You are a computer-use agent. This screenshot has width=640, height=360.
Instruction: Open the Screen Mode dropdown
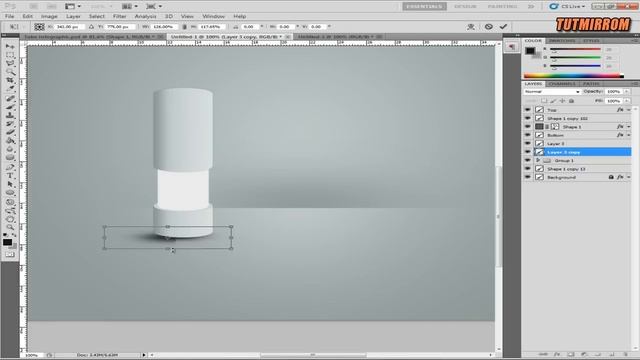click(154, 6)
